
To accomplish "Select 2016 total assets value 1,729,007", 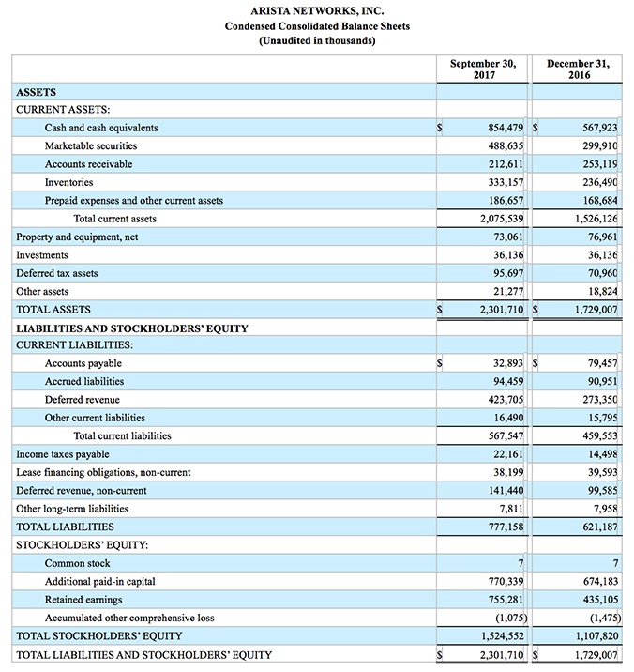I will click(596, 310).
